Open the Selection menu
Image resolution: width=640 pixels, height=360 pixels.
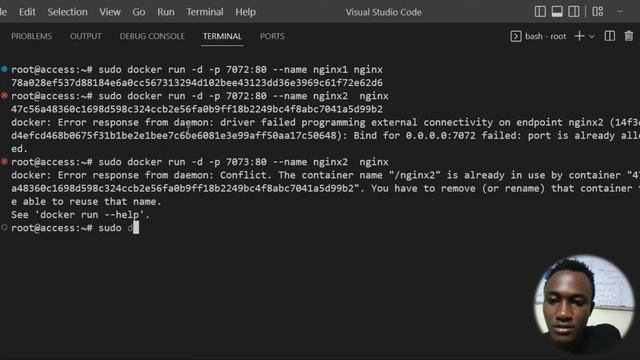pos(67,12)
